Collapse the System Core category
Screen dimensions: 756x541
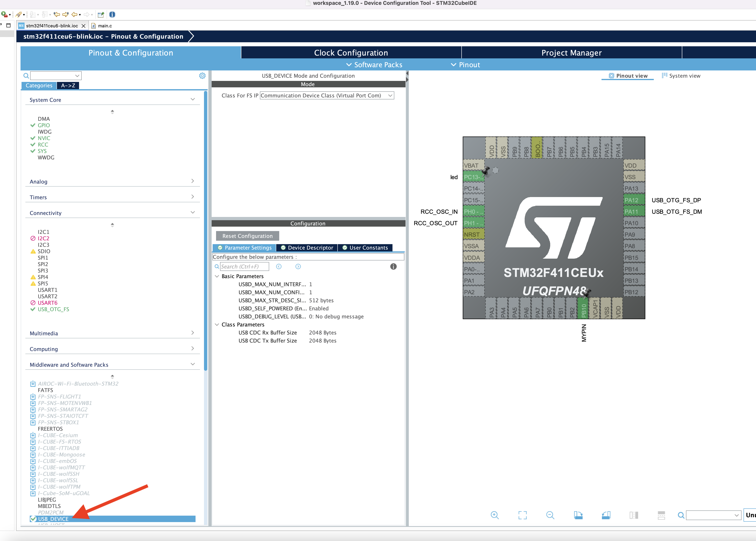click(x=193, y=99)
